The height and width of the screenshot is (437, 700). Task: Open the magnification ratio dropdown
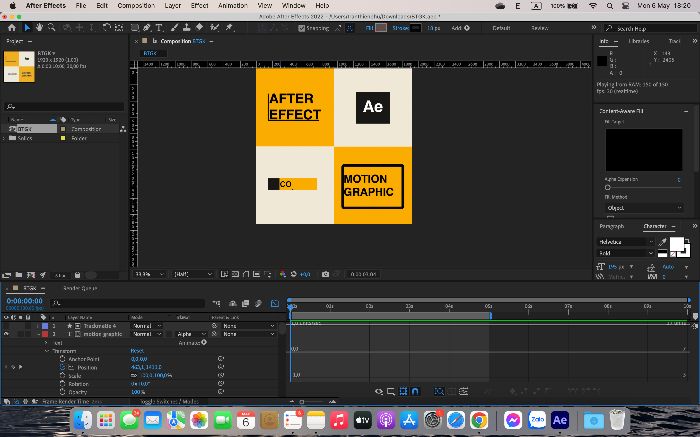tap(150, 274)
